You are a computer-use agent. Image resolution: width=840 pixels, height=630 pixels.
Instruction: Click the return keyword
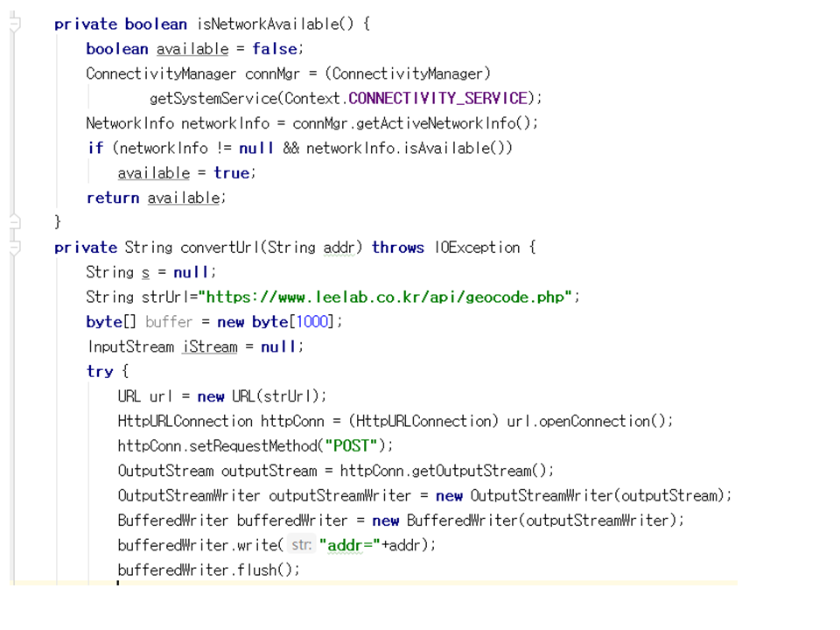[x=113, y=199]
